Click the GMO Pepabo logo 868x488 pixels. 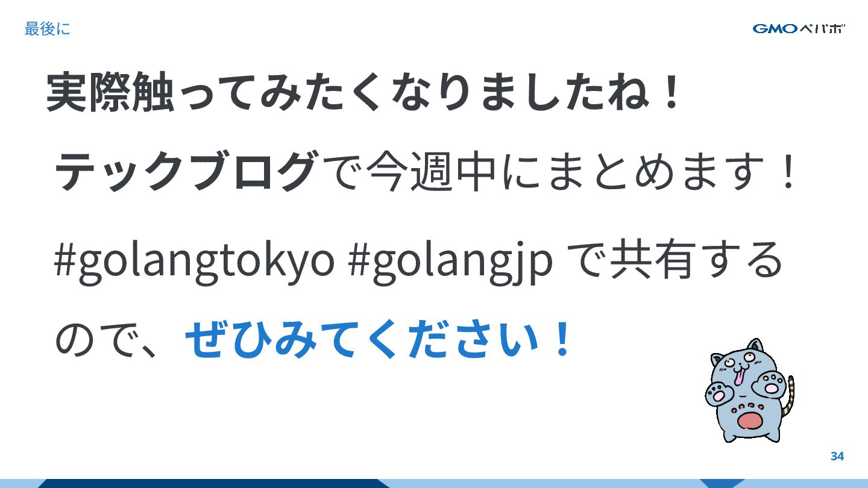click(x=799, y=28)
